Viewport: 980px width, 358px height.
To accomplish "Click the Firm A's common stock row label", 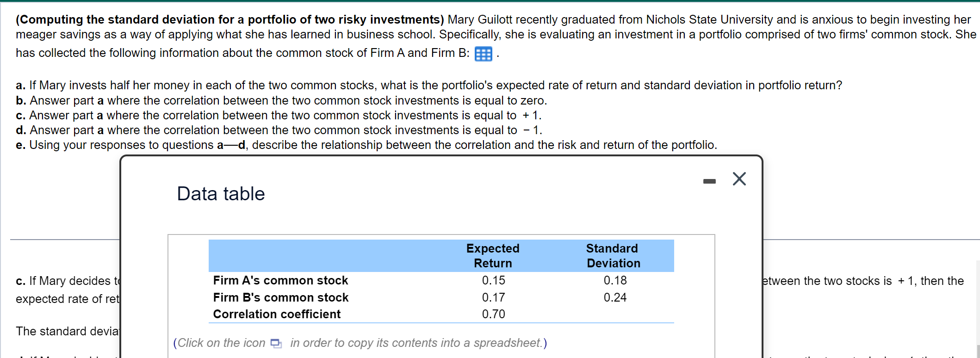I will pos(280,280).
